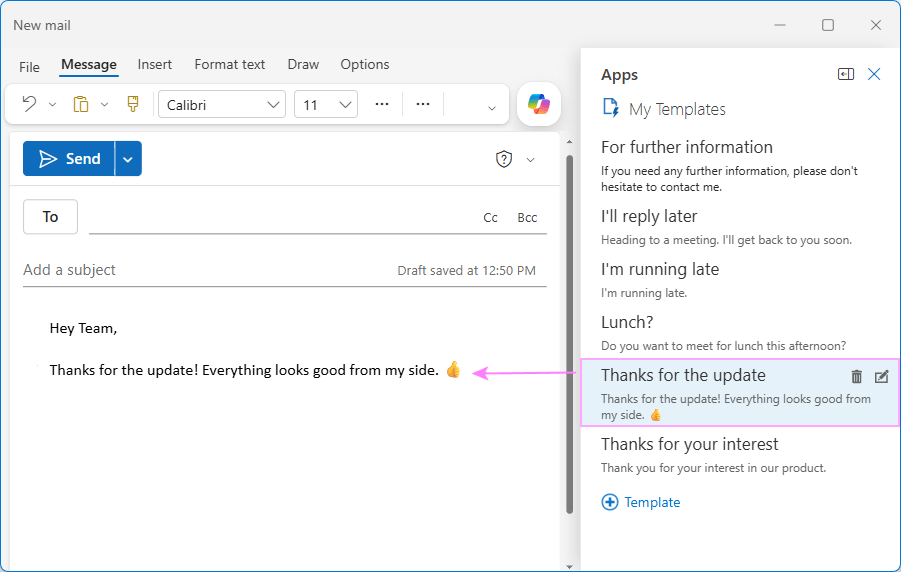Click the Add a subject field

click(207, 270)
